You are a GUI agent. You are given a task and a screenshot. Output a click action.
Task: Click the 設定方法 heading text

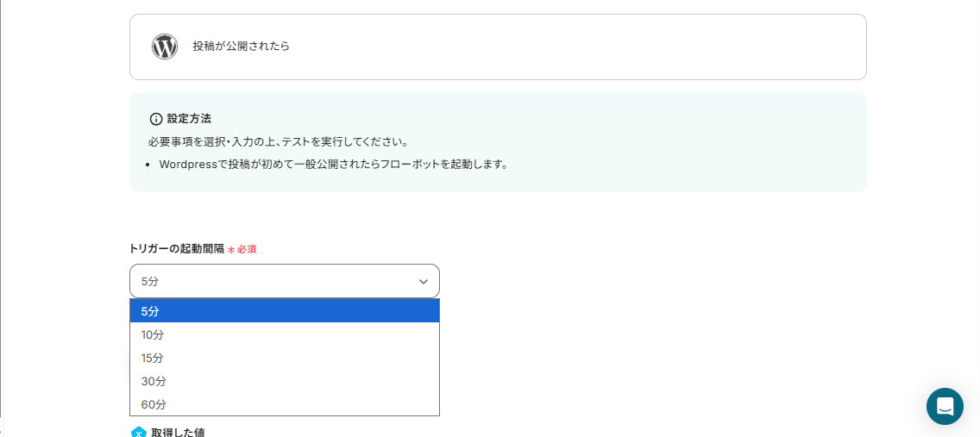pyautogui.click(x=189, y=119)
